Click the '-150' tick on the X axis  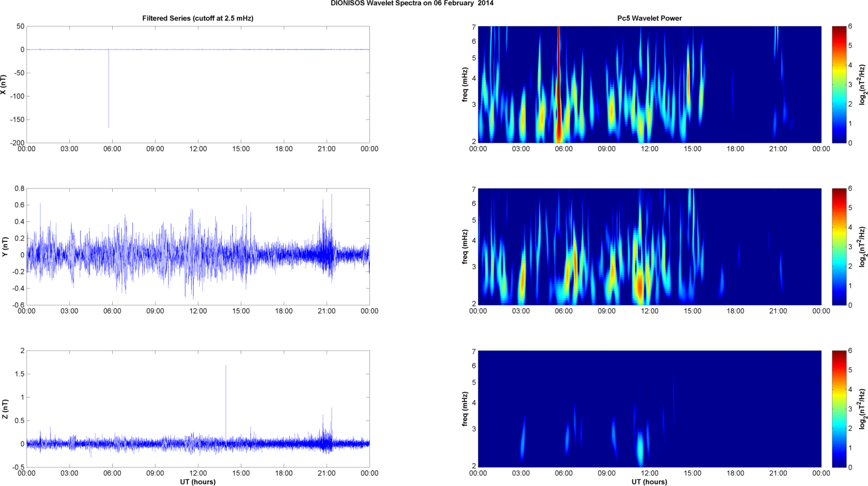point(17,120)
